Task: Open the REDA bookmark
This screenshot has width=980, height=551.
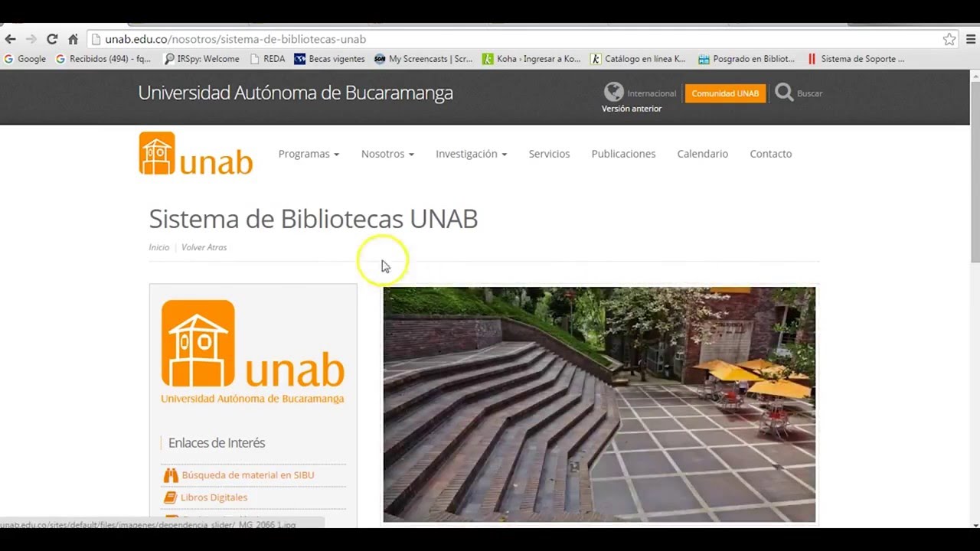Action: click(267, 59)
